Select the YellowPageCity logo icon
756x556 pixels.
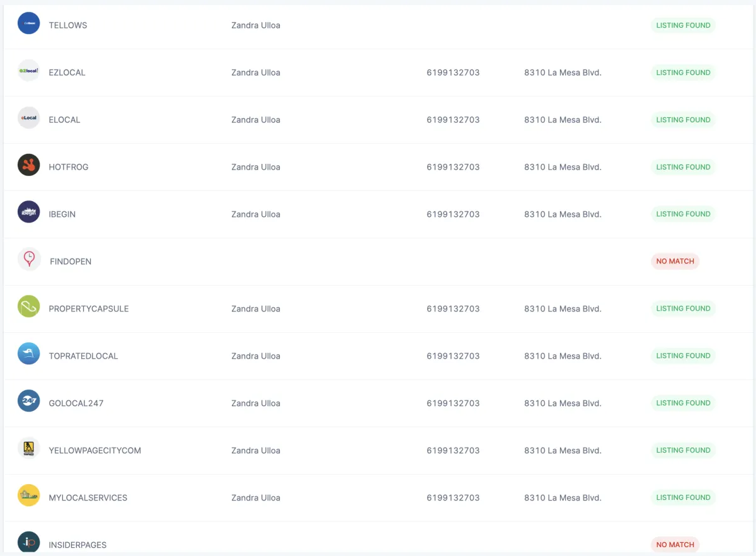pyautogui.click(x=28, y=448)
